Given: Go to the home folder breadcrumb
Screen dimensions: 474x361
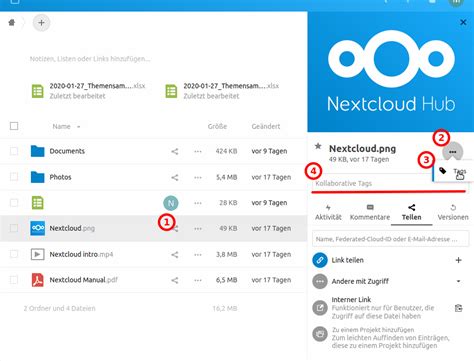Looking at the screenshot, I should tap(12, 23).
